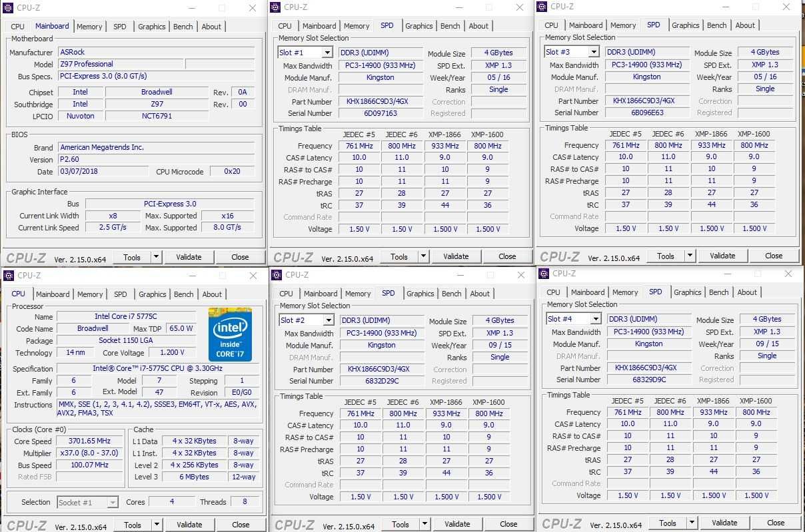Click Current Link Speed 2.5 GT/s value
805x532 pixels.
pos(113,227)
